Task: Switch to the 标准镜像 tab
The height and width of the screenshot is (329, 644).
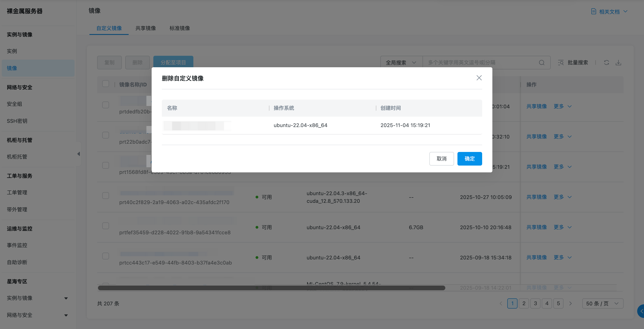Action: click(180, 28)
